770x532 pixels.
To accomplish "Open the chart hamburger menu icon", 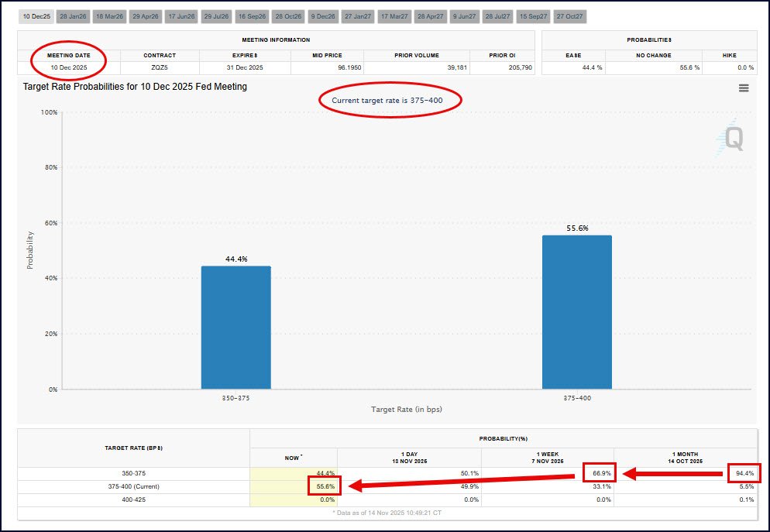I will (744, 88).
